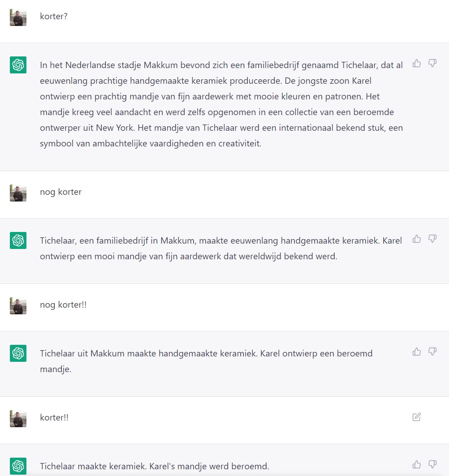Click the 'korter?' message text

(54, 17)
